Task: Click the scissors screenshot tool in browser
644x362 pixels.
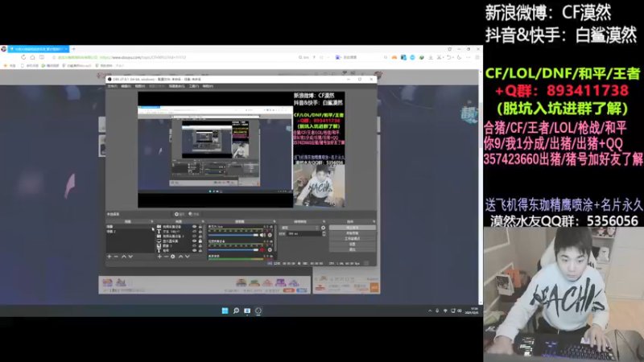Action: point(439,57)
